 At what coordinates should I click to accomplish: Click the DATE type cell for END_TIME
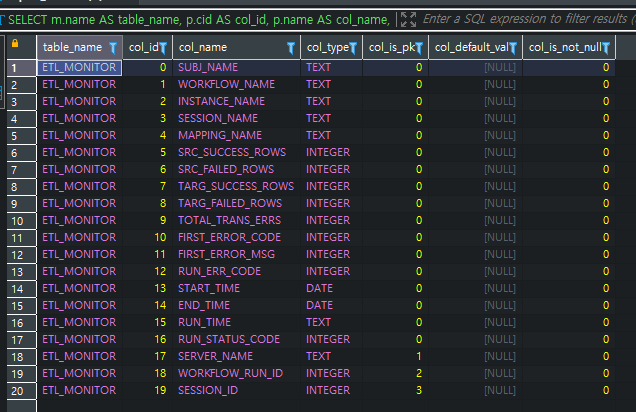(x=331, y=306)
